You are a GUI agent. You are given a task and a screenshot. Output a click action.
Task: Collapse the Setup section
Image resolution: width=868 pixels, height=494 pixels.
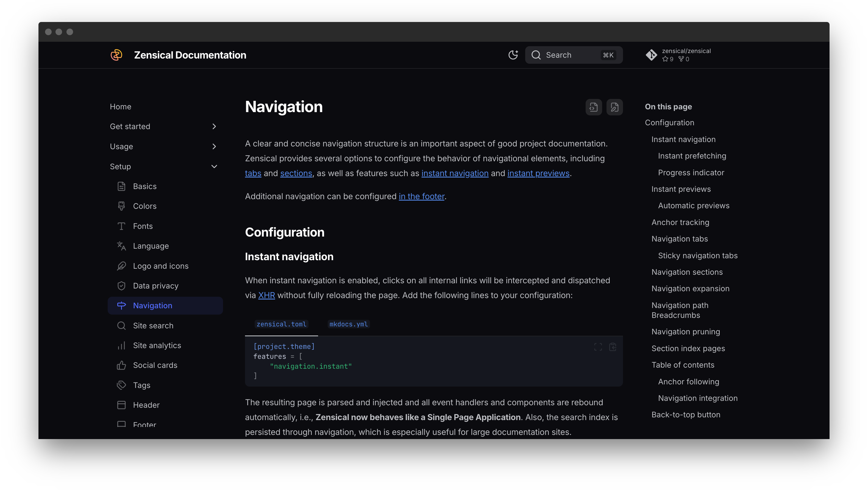(x=214, y=166)
